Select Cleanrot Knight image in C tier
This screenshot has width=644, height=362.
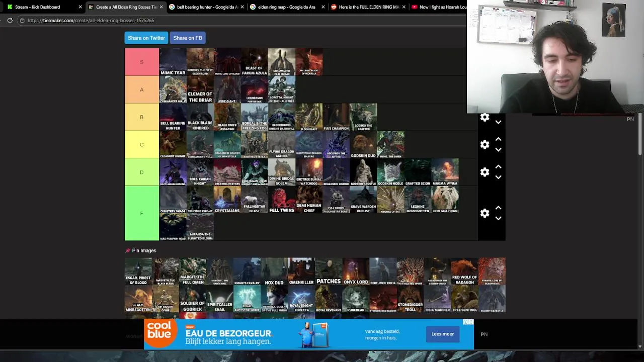(173, 145)
